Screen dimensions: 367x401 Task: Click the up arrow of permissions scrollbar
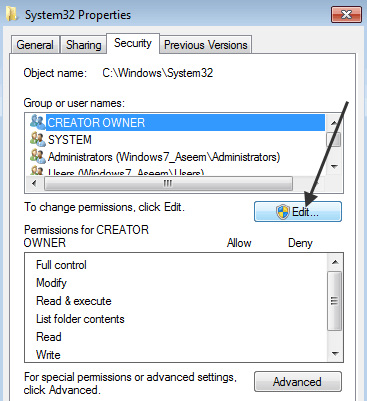tap(335, 262)
